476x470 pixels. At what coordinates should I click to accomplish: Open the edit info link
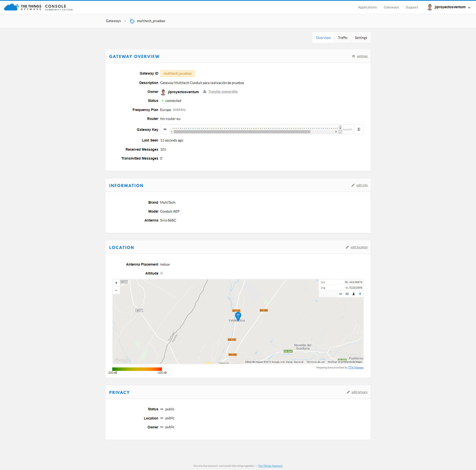362,185
